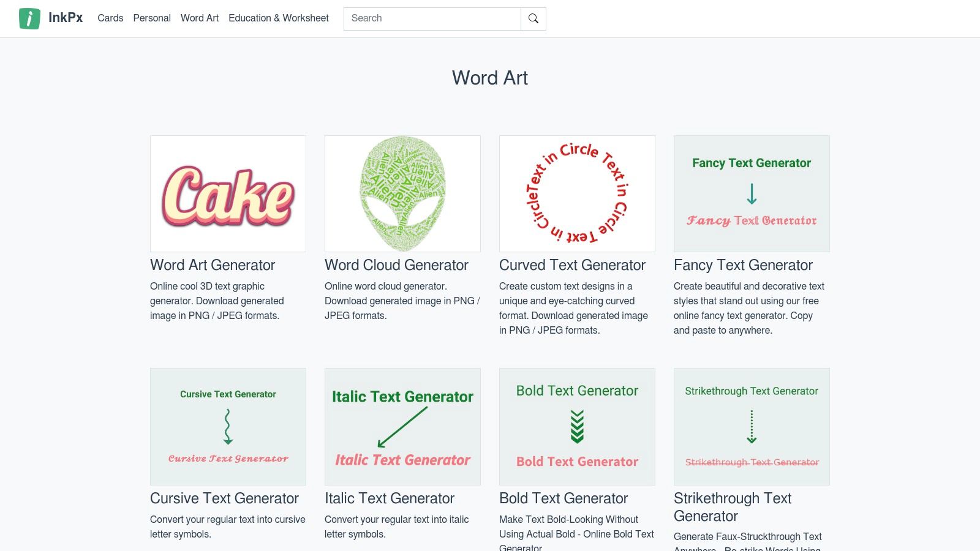Follow the Word Art Generator title link
The height and width of the screenshot is (551, 980).
213,265
